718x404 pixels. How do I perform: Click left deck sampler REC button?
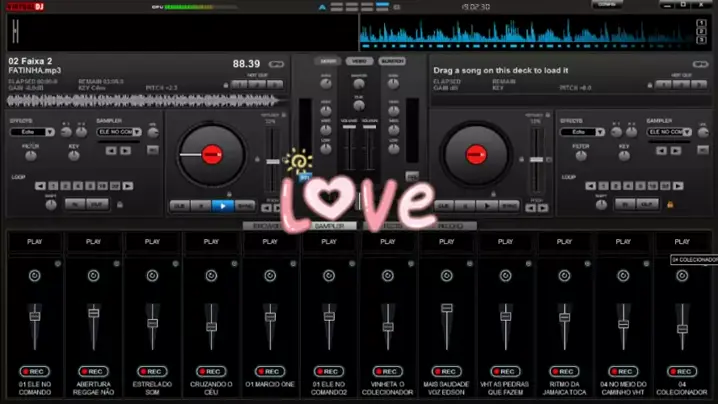153,150
